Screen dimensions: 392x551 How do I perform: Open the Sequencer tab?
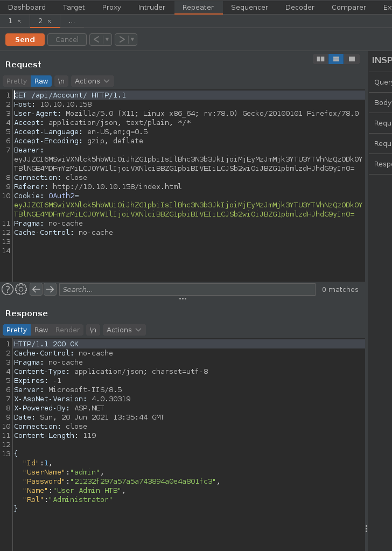tap(249, 7)
